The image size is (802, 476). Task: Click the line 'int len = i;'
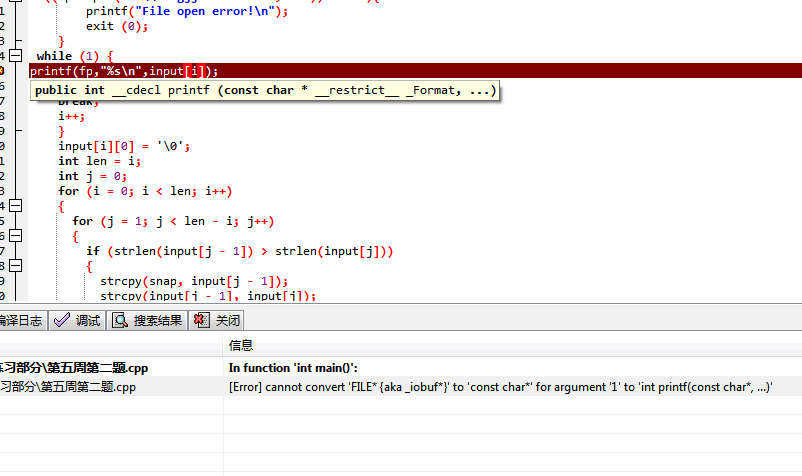[99, 161]
